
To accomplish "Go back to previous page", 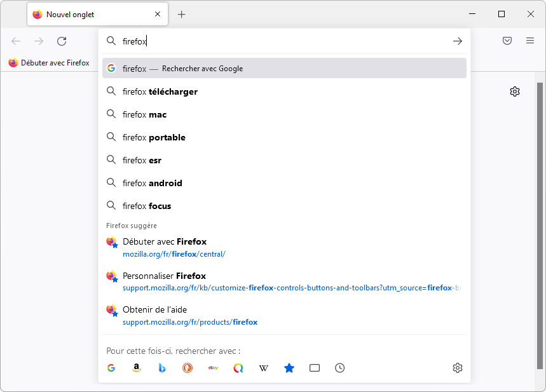I will click(x=16, y=41).
